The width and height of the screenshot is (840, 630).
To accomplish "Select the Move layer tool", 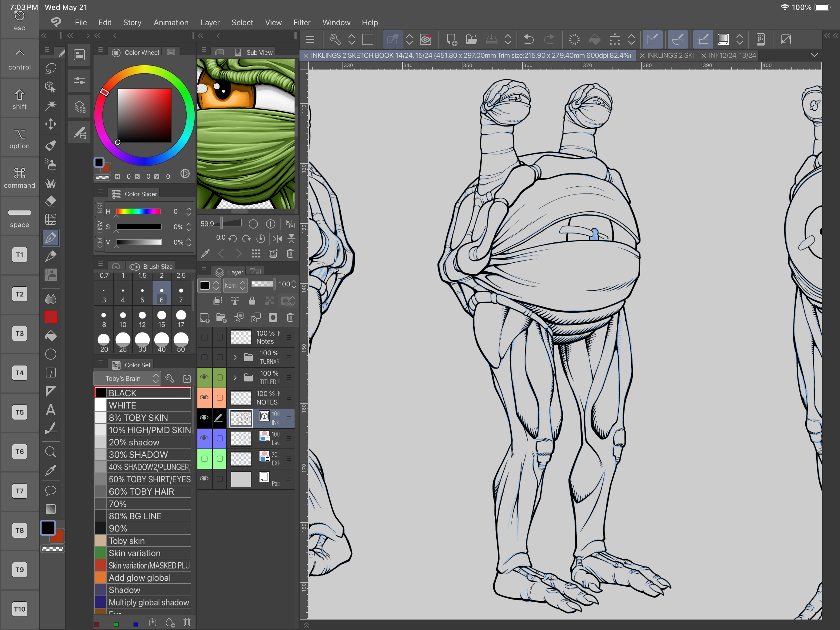I will 50,124.
